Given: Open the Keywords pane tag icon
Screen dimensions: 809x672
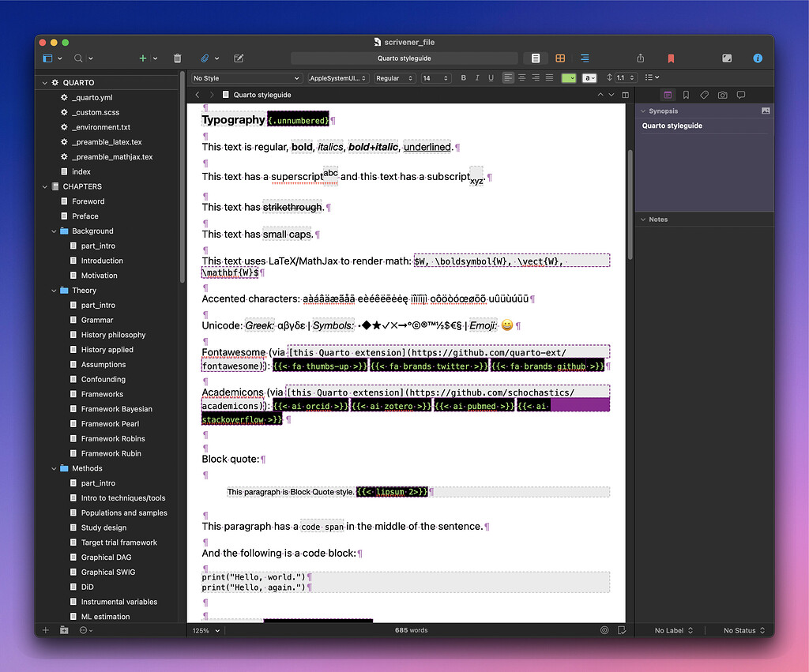Looking at the screenshot, I should click(x=704, y=95).
